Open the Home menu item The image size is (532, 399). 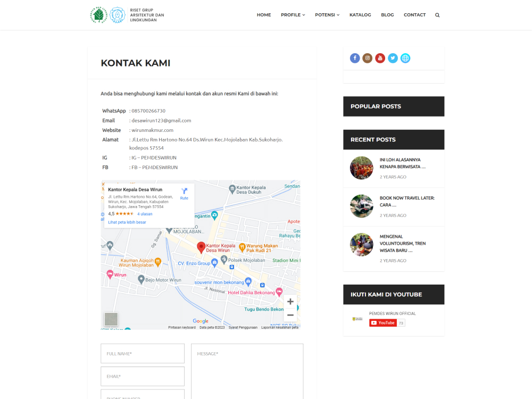pyautogui.click(x=264, y=15)
